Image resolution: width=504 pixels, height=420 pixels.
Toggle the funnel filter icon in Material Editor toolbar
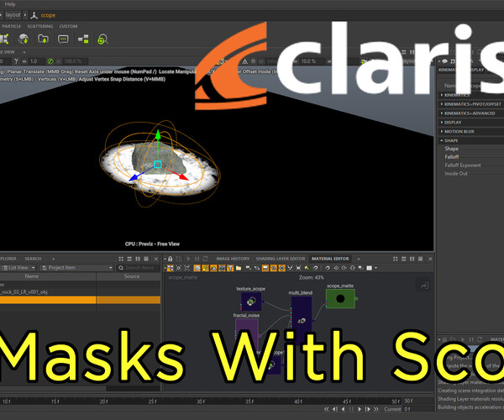coord(230,268)
